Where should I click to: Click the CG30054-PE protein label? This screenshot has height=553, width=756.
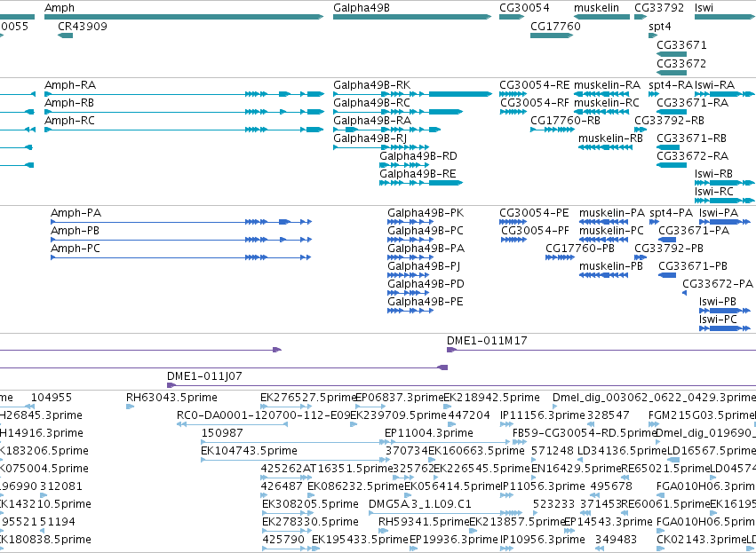534,213
